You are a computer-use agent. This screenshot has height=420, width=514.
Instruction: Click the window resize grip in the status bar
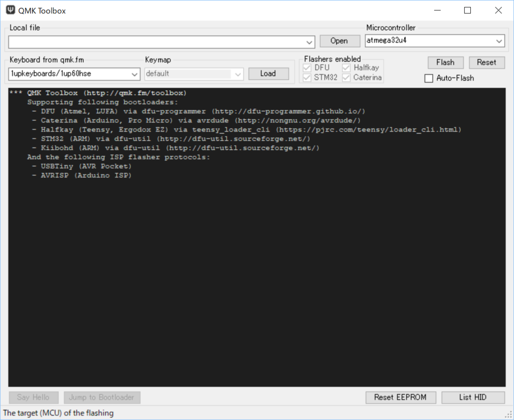point(509,415)
